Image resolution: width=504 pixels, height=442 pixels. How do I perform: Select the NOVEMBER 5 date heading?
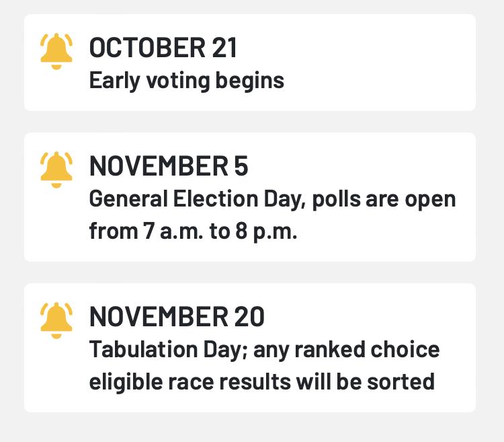pos(169,167)
